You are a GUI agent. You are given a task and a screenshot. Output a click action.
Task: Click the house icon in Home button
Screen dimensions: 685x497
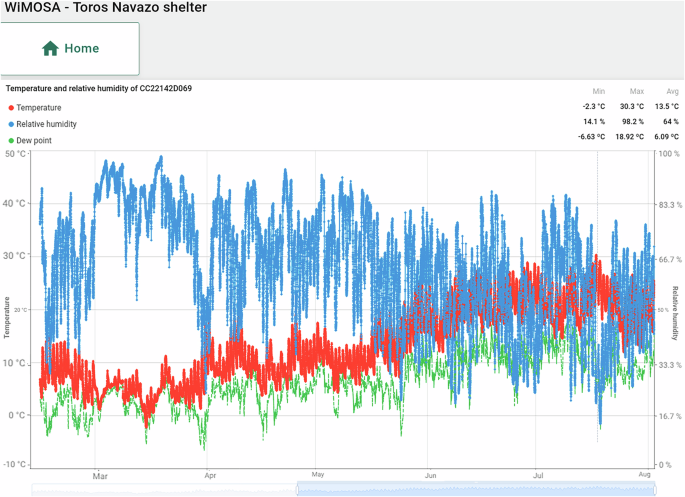pos(50,48)
